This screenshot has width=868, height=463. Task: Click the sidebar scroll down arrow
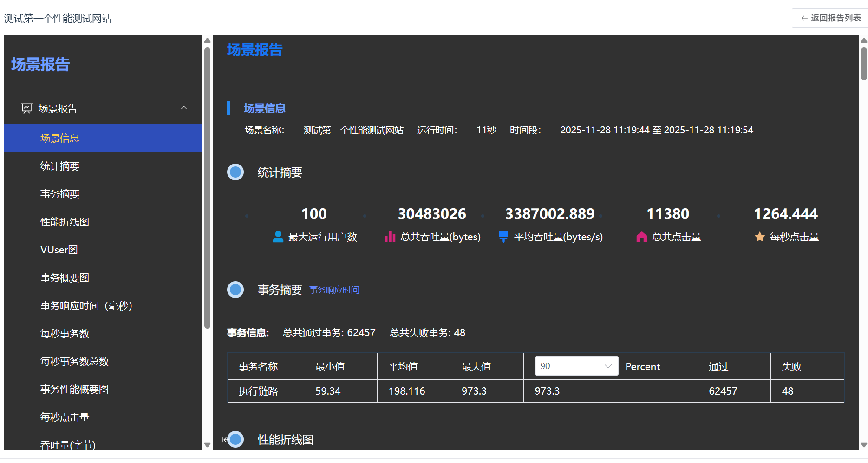[207, 445]
